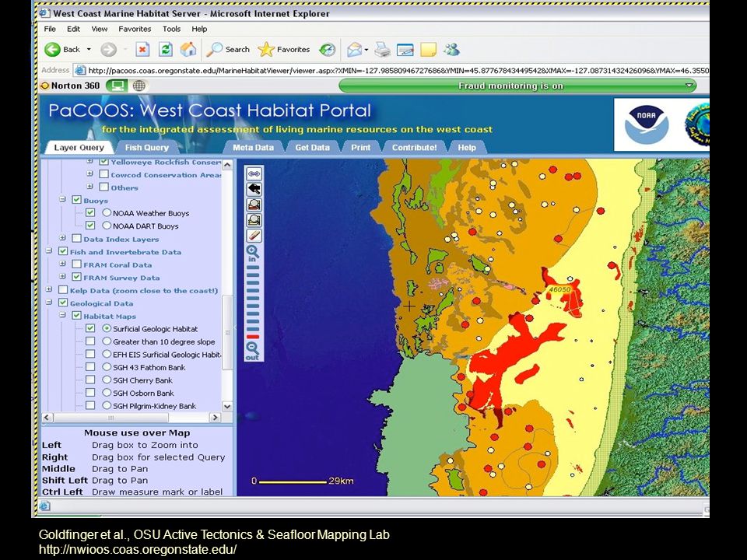The image size is (747, 560).
Task: Click the yellow note Discuss icon
Action: (x=428, y=49)
